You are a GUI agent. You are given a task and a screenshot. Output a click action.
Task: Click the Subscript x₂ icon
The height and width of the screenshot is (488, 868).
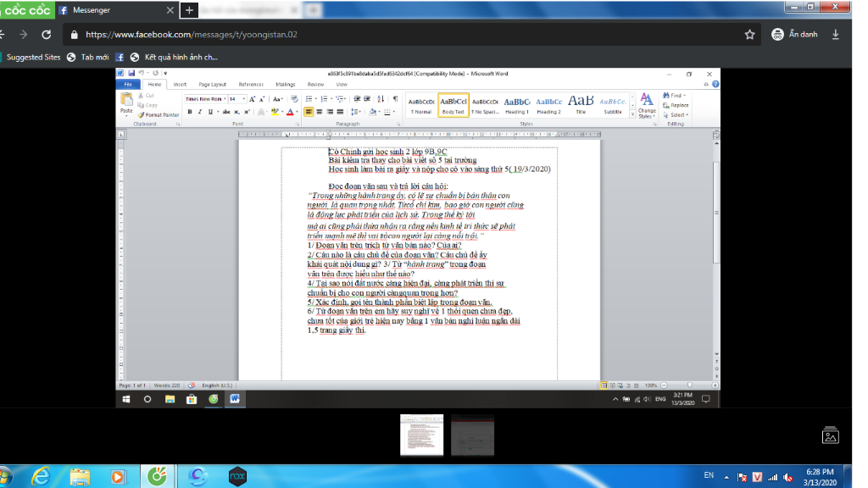[237, 112]
